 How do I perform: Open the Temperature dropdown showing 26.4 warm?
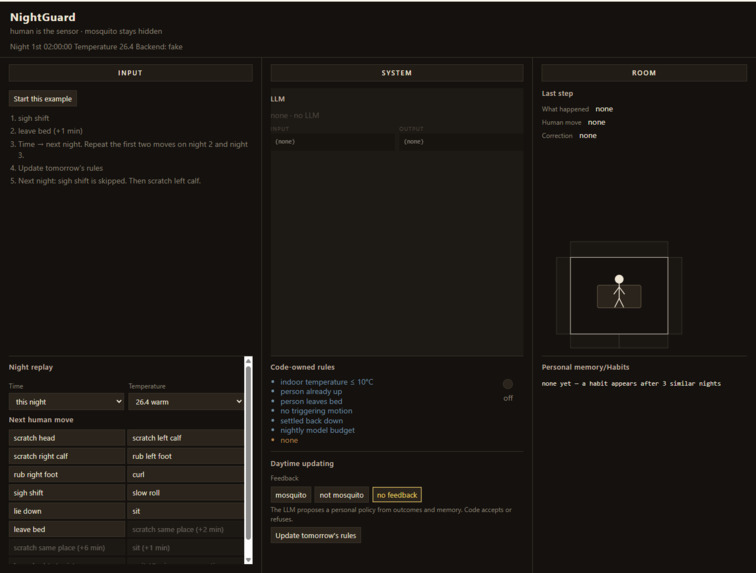186,402
